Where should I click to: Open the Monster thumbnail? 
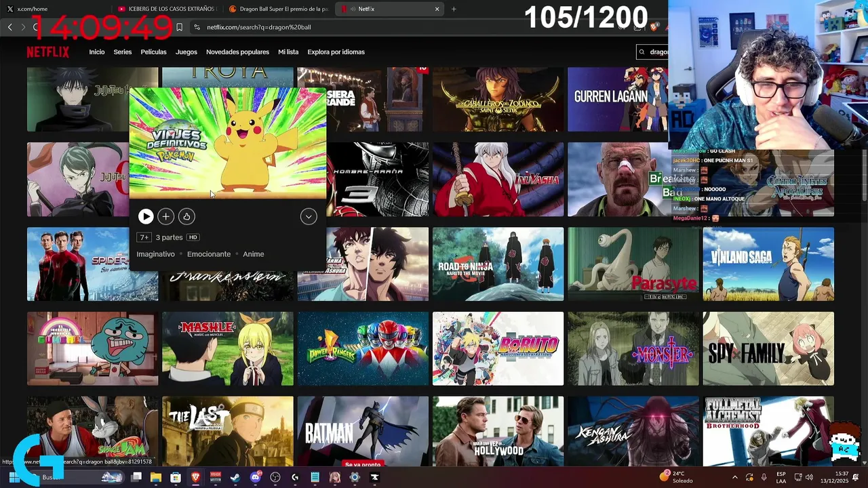pyautogui.click(x=633, y=348)
